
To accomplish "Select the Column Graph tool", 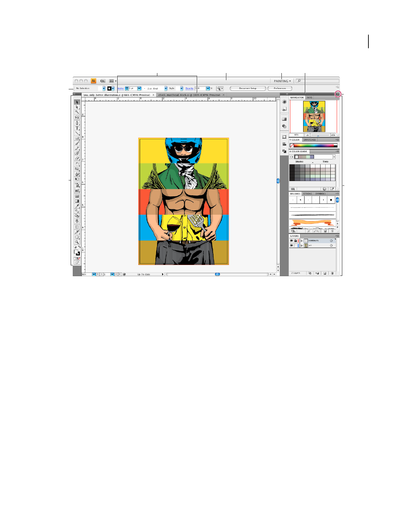I will pos(77,190).
